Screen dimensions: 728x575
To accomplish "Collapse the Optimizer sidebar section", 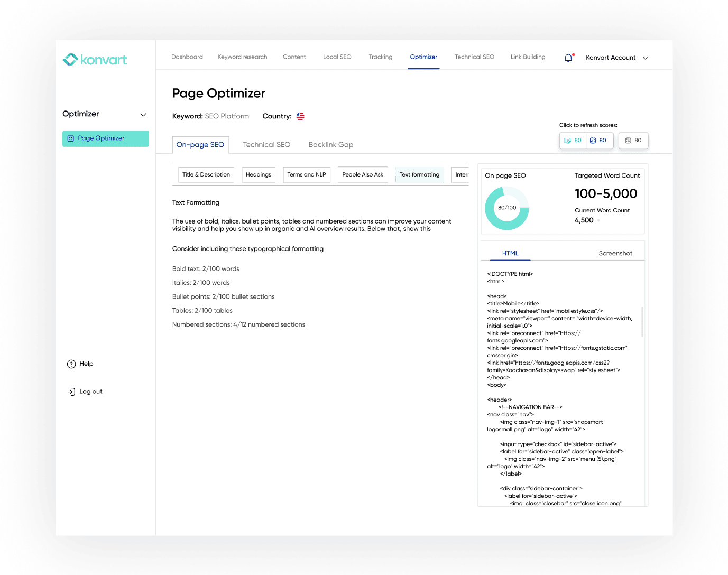I will pyautogui.click(x=143, y=115).
